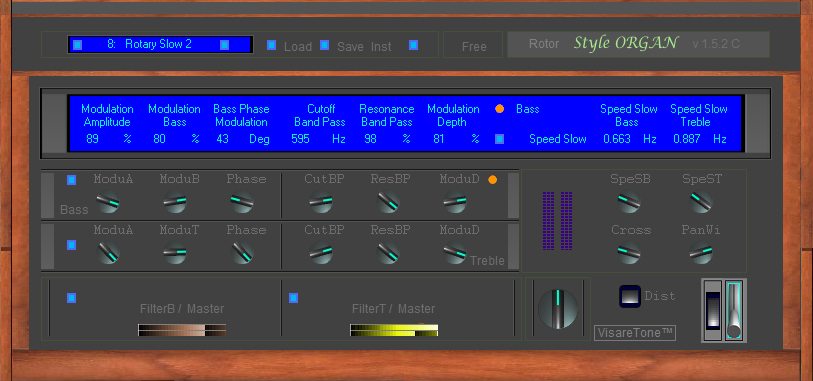The image size is (813, 381).
Task: Click the Bass Phase Modulation value 43 Deg
Action: 243,139
